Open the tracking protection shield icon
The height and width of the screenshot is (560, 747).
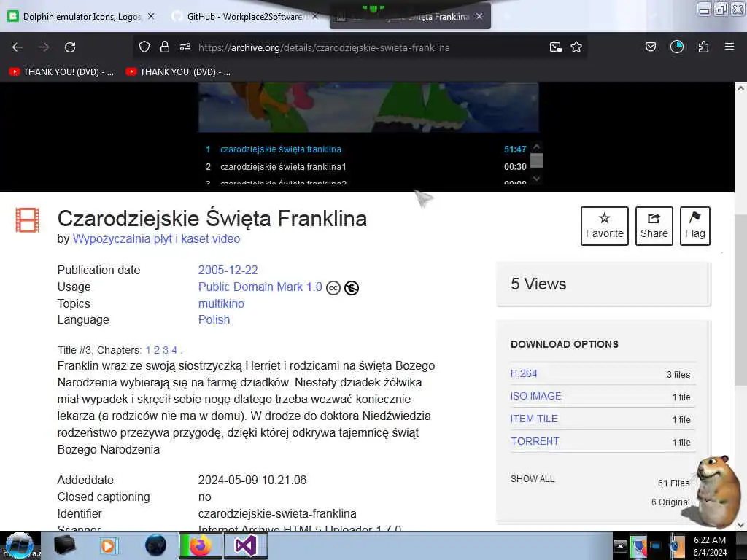(x=144, y=47)
